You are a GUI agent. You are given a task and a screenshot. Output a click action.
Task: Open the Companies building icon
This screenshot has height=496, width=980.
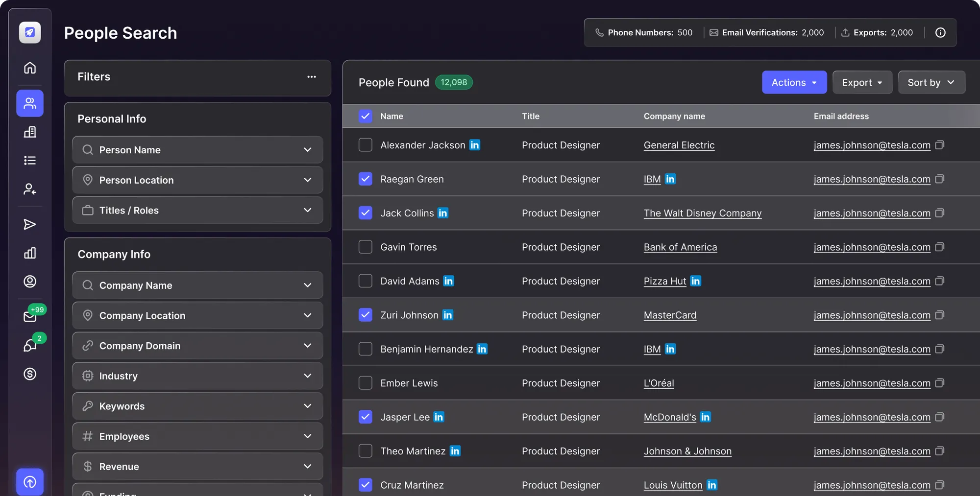[30, 132]
